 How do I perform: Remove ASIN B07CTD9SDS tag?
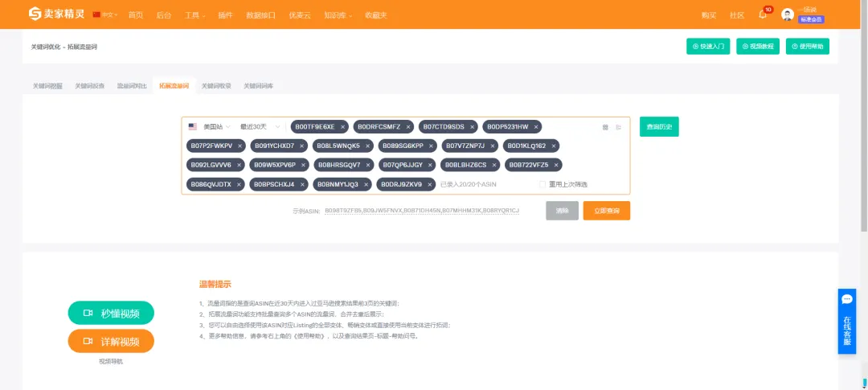coord(473,127)
